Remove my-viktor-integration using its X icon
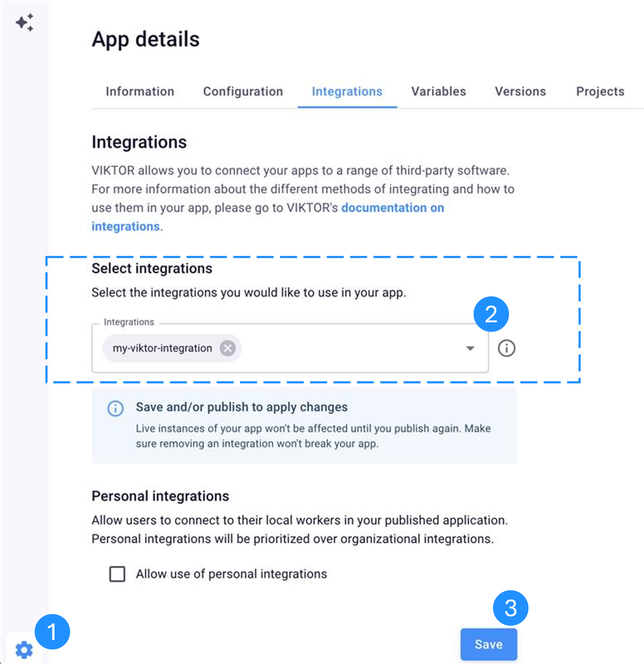This screenshot has height=664, width=644. pyautogui.click(x=228, y=348)
